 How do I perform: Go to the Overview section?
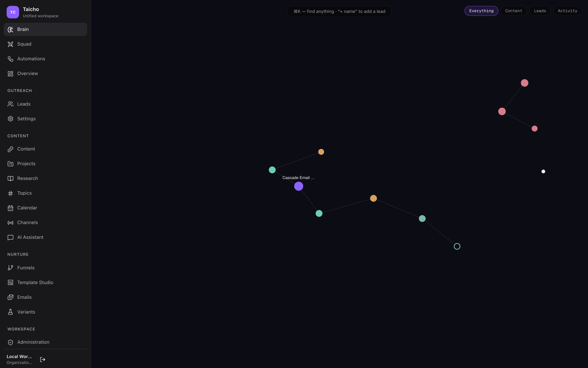[x=45, y=73]
